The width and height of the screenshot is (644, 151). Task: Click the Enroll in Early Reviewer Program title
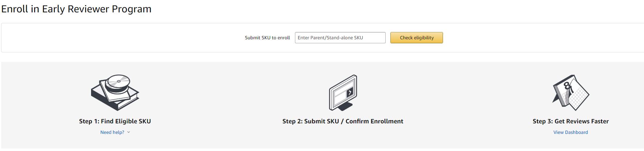tap(76, 9)
